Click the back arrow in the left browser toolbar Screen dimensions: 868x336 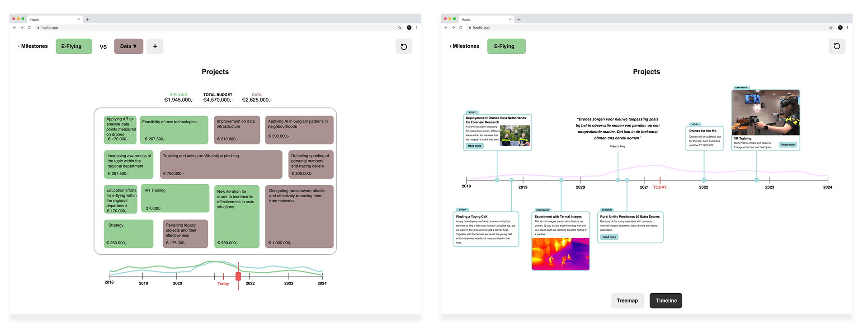(14, 28)
